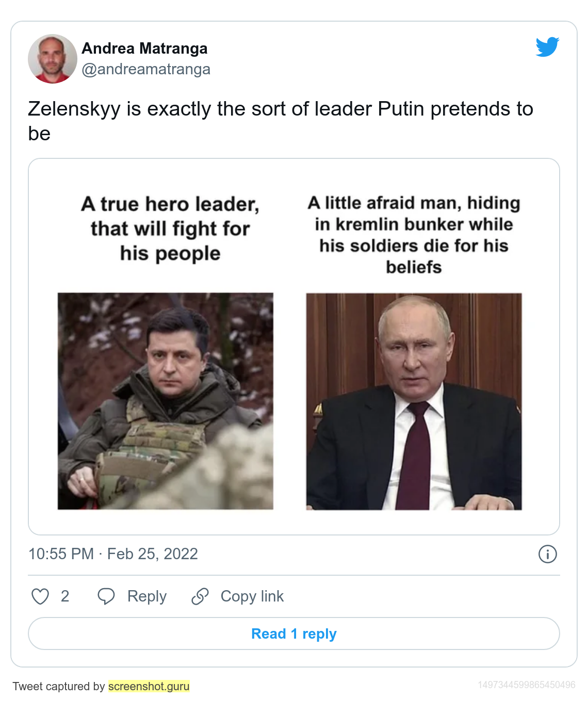588x715 pixels.
Task: Click the "A little afraid man" caption
Action: [414, 235]
